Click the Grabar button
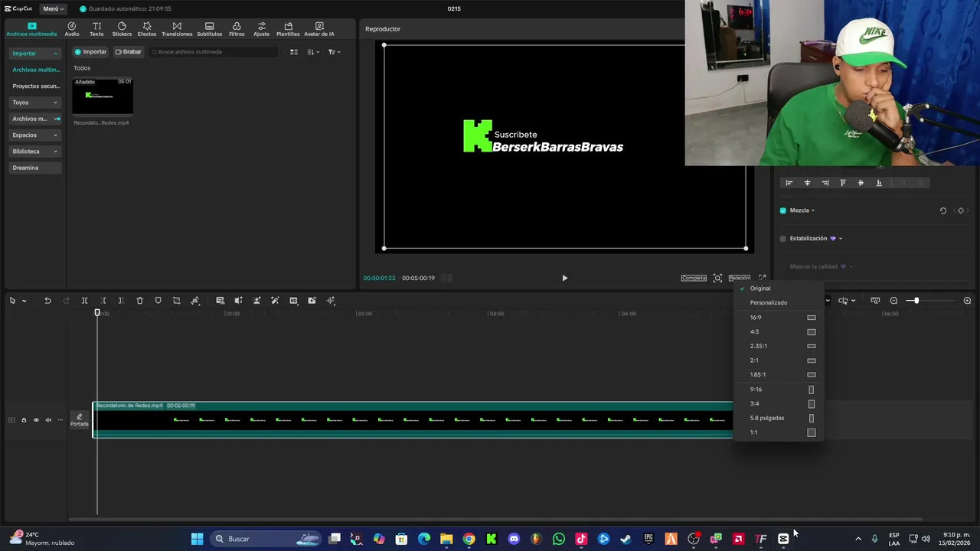980x551 pixels. [129, 52]
